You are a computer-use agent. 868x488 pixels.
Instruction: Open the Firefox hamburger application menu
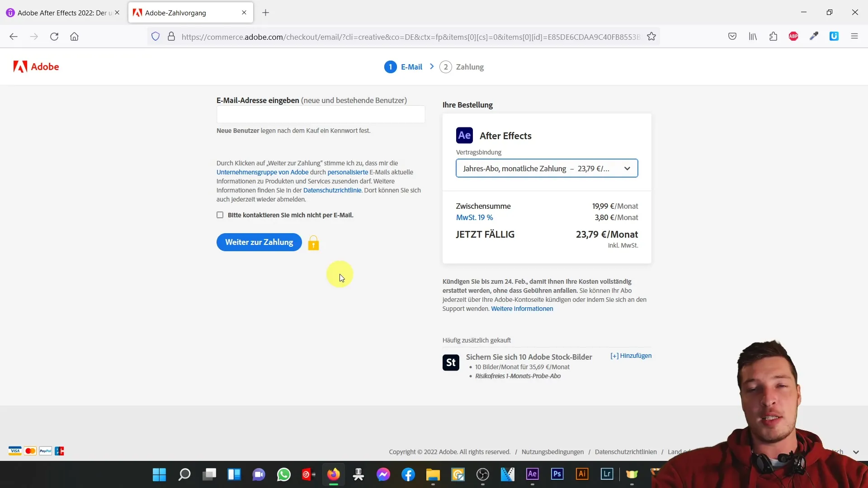click(x=854, y=37)
